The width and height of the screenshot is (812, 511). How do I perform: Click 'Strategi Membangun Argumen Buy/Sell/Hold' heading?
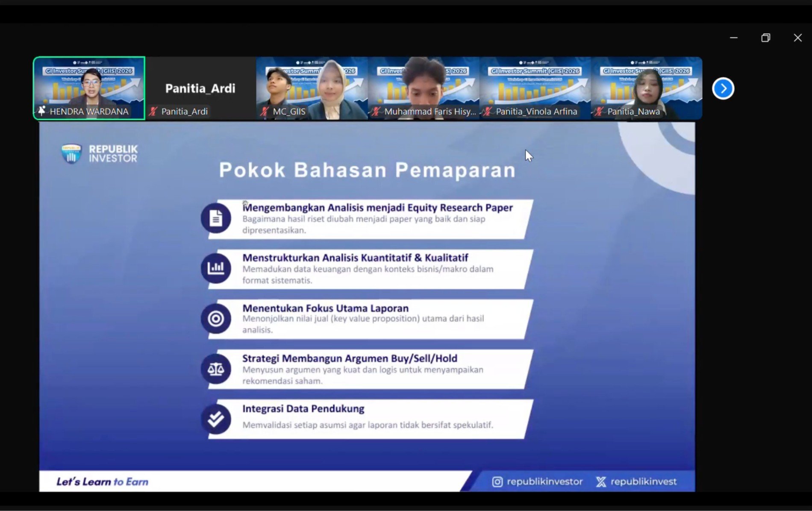pyautogui.click(x=350, y=358)
